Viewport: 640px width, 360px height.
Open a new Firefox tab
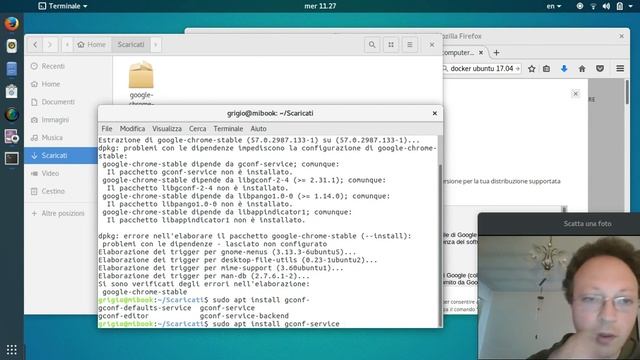(x=496, y=53)
